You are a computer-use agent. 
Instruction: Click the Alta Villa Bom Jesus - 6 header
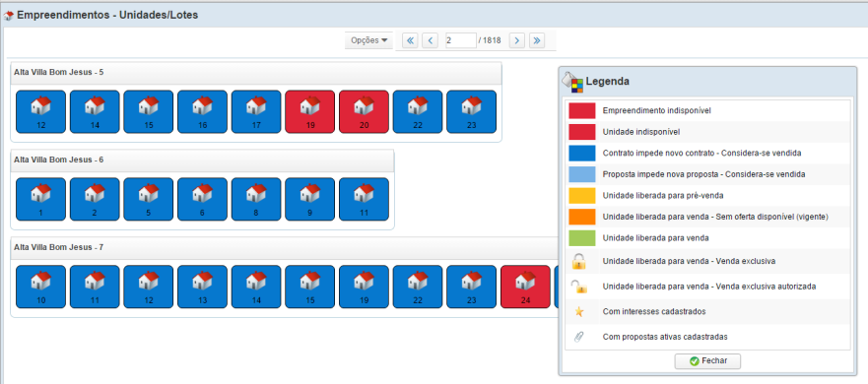(202, 160)
